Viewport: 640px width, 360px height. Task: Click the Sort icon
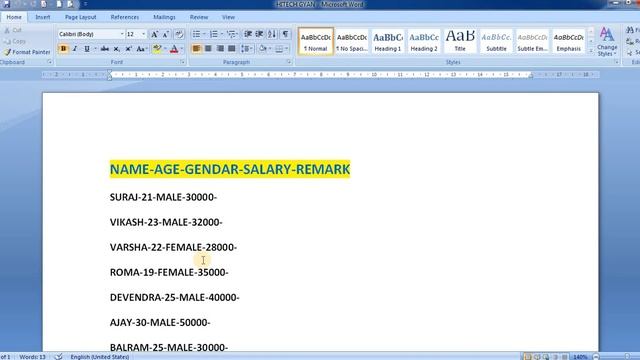click(x=272, y=34)
